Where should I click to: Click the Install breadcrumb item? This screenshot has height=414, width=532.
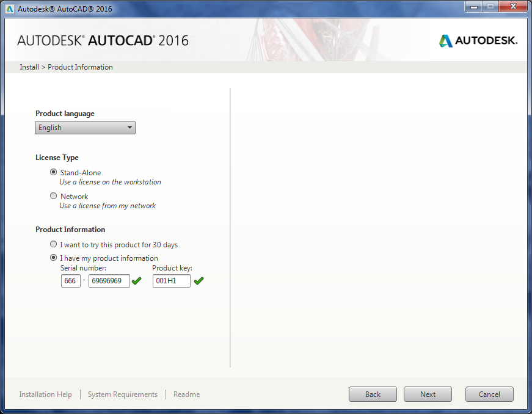tap(29, 67)
